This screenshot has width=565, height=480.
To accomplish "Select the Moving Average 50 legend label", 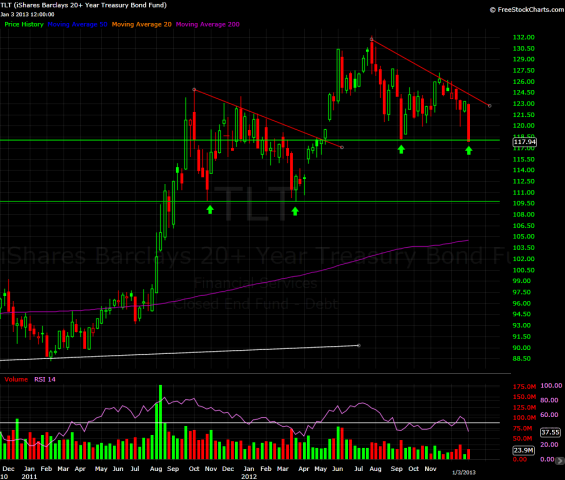I will point(77,24).
